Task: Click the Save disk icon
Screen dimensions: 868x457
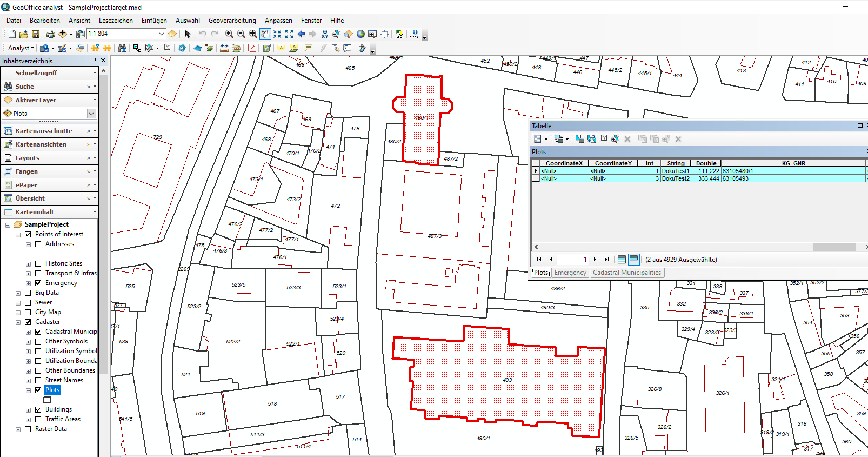Action: click(x=36, y=34)
